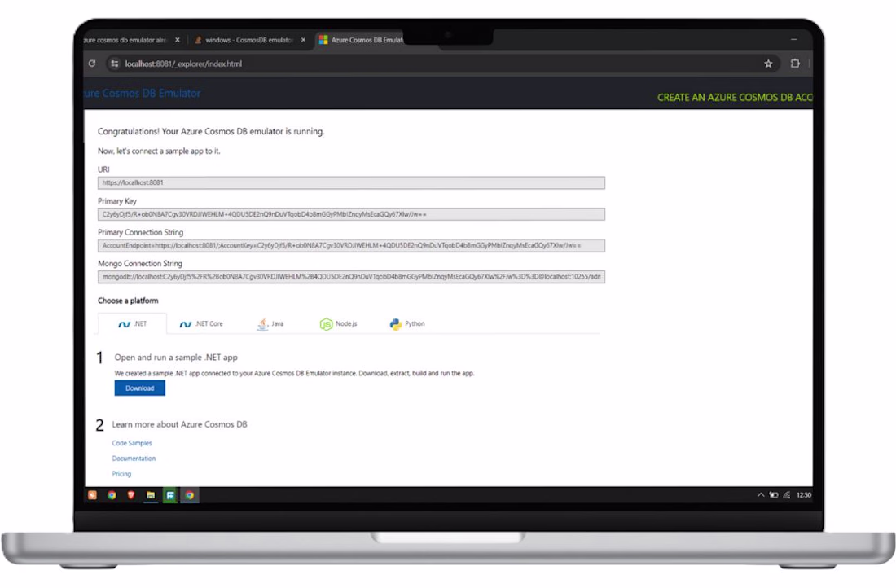Open the active Chrome icon in the taskbar
Screen dimensions: 896x588
pyautogui.click(x=190, y=495)
